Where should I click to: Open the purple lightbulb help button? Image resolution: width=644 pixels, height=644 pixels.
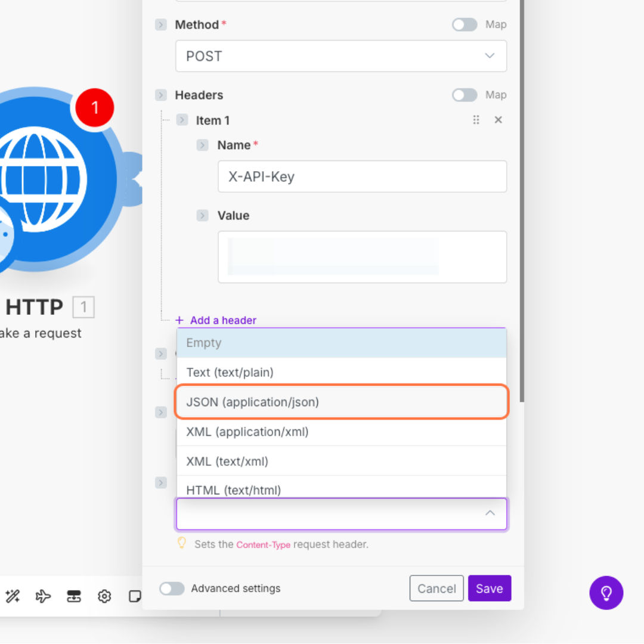coord(606,593)
